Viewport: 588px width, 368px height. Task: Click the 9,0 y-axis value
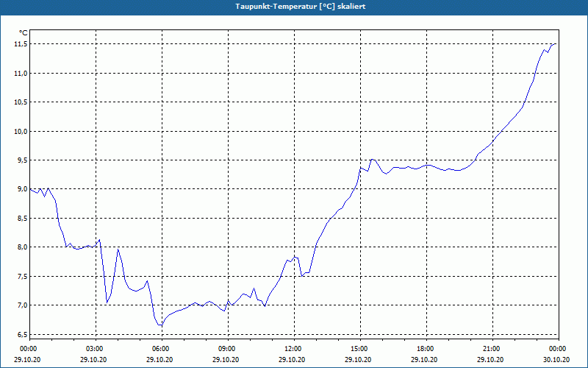(x=22, y=189)
